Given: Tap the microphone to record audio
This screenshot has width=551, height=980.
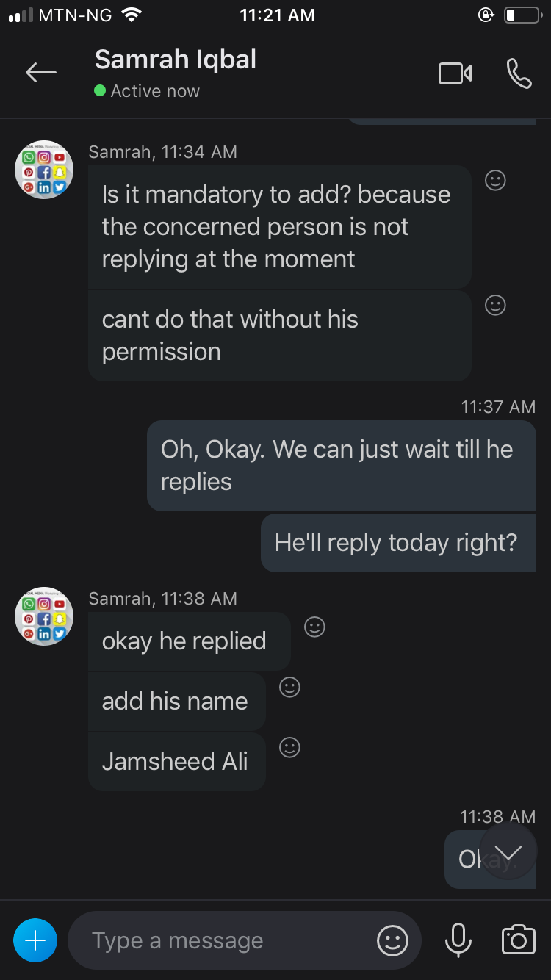Looking at the screenshot, I should click(x=458, y=940).
